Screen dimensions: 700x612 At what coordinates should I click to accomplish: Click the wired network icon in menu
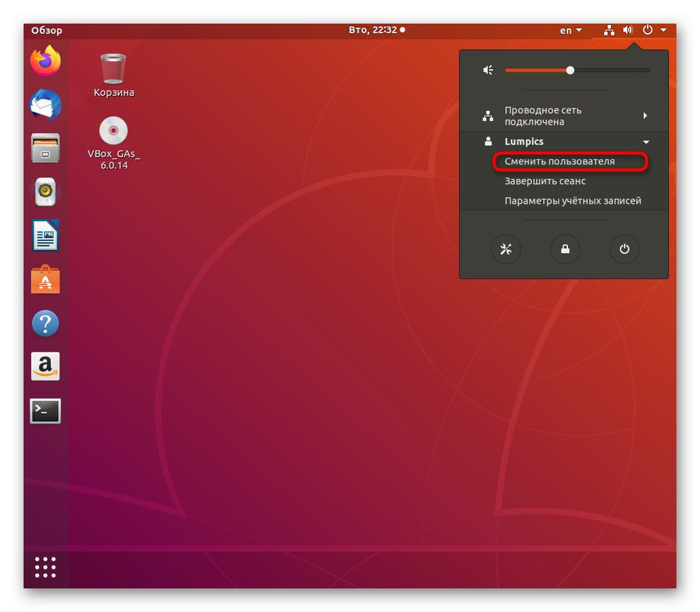pyautogui.click(x=488, y=116)
